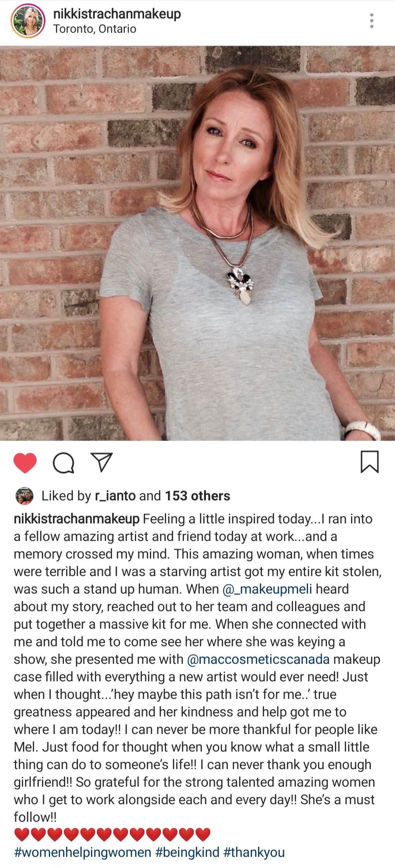Open the three-dot post options menu
Screen dimensions: 395x868
point(372,21)
